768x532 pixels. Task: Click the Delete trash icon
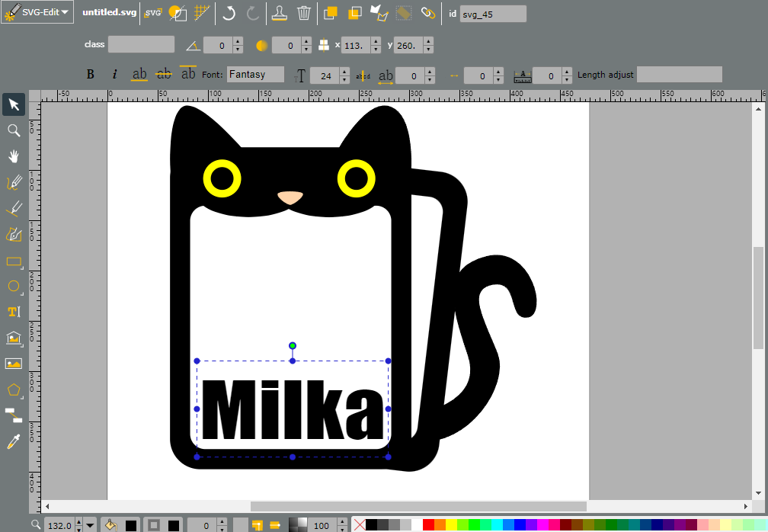click(304, 13)
